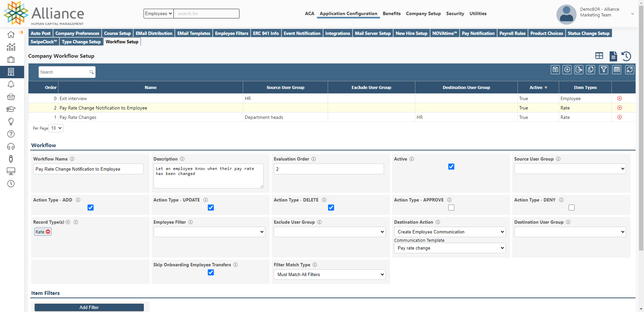
Task: Click the Add Filter button
Action: pos(89,308)
